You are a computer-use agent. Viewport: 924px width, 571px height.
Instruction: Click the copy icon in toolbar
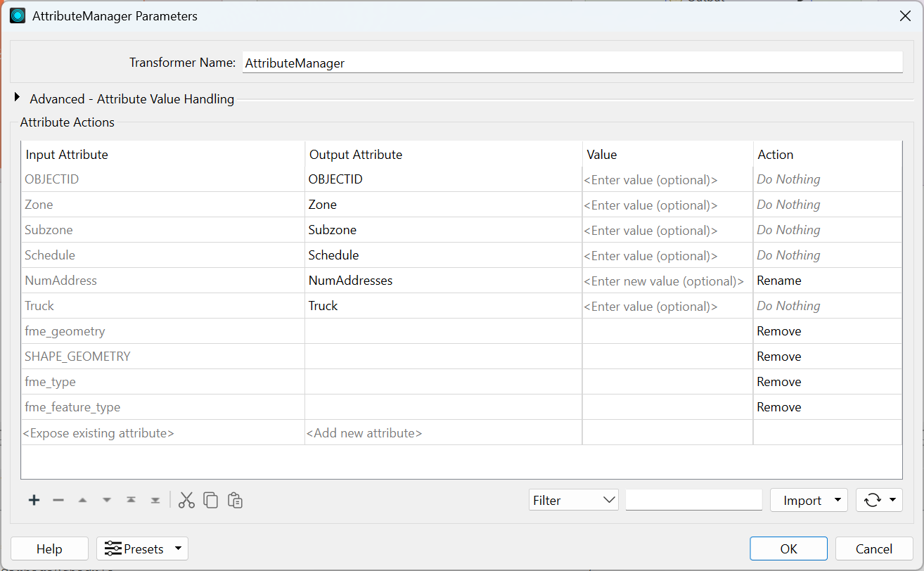(210, 500)
